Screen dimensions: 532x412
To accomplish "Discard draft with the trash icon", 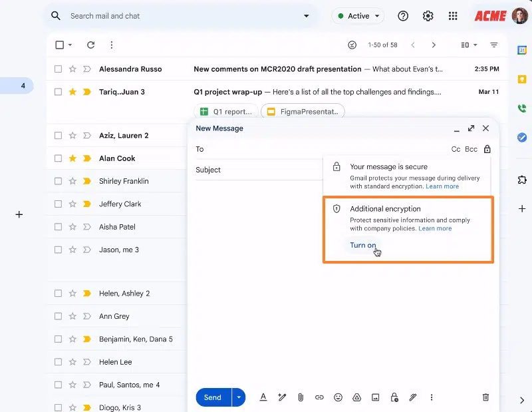I will click(x=485, y=397).
